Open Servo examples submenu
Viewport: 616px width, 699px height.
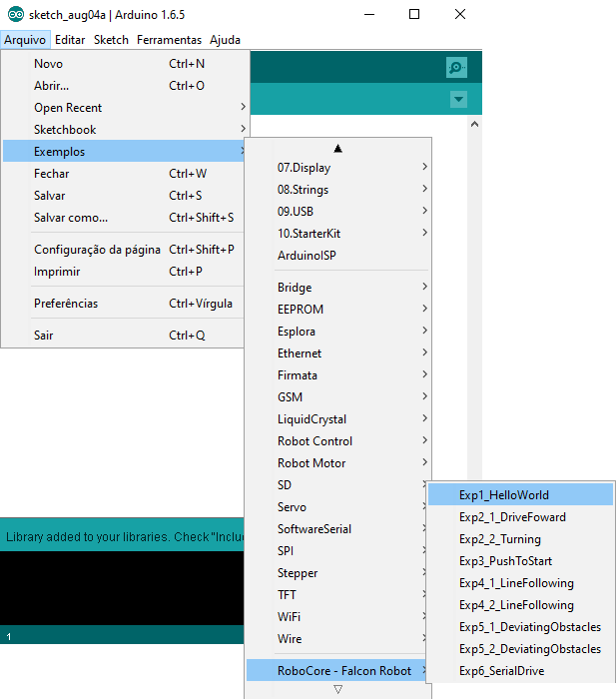pyautogui.click(x=336, y=507)
